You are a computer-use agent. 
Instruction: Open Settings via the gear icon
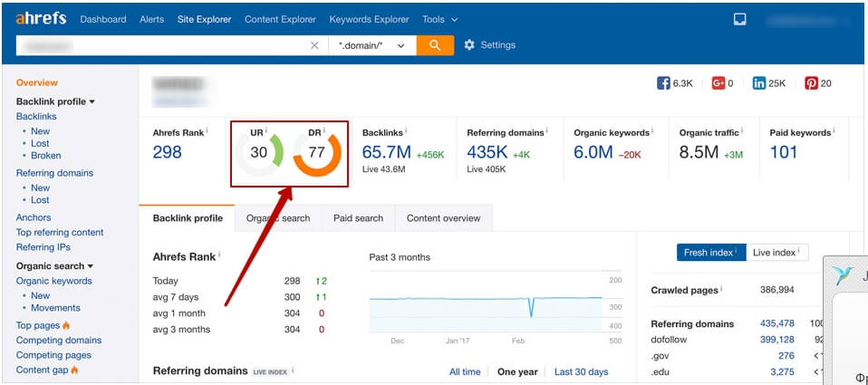click(x=469, y=45)
